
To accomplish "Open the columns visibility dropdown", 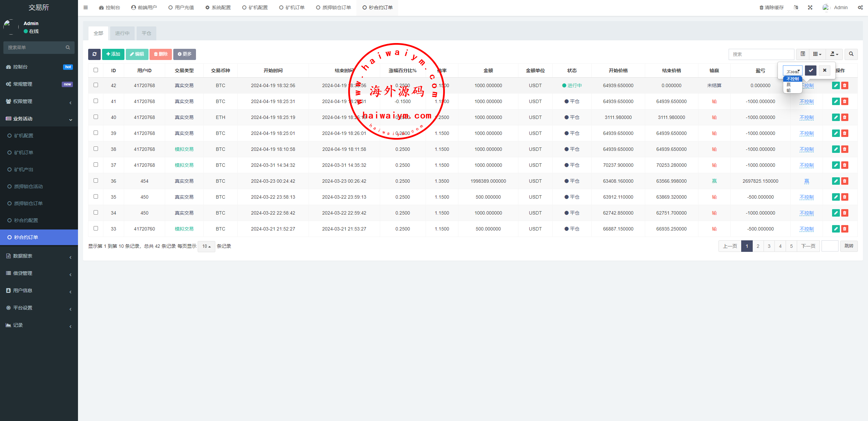I will (x=817, y=54).
